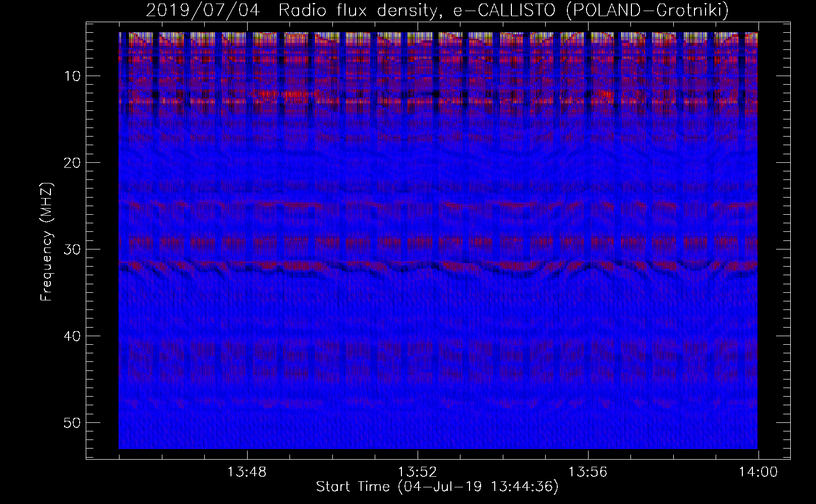Click the date 2019/07/04 in the title
Screen dimensions: 816x504
pyautogui.click(x=203, y=11)
